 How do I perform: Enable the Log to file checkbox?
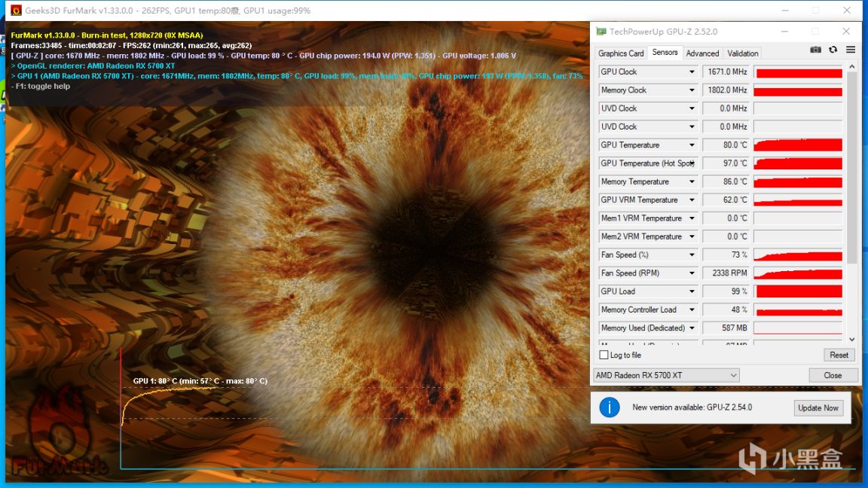point(604,355)
